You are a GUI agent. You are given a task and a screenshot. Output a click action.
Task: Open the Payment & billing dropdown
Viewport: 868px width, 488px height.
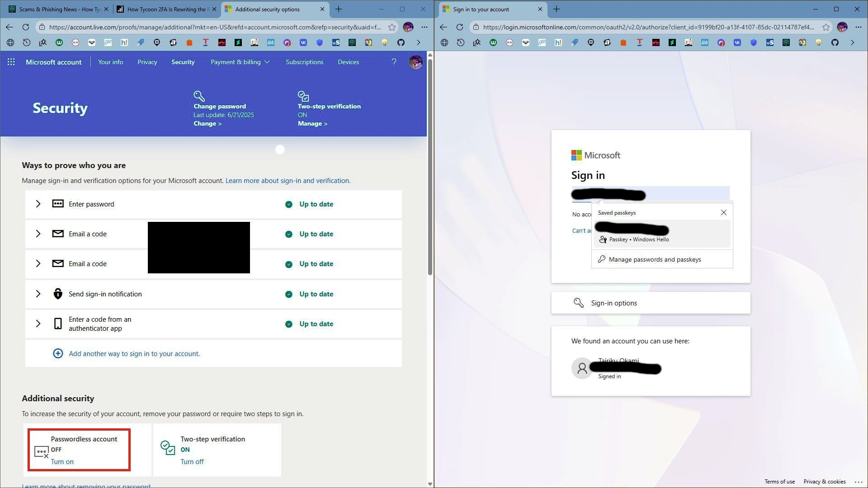240,62
